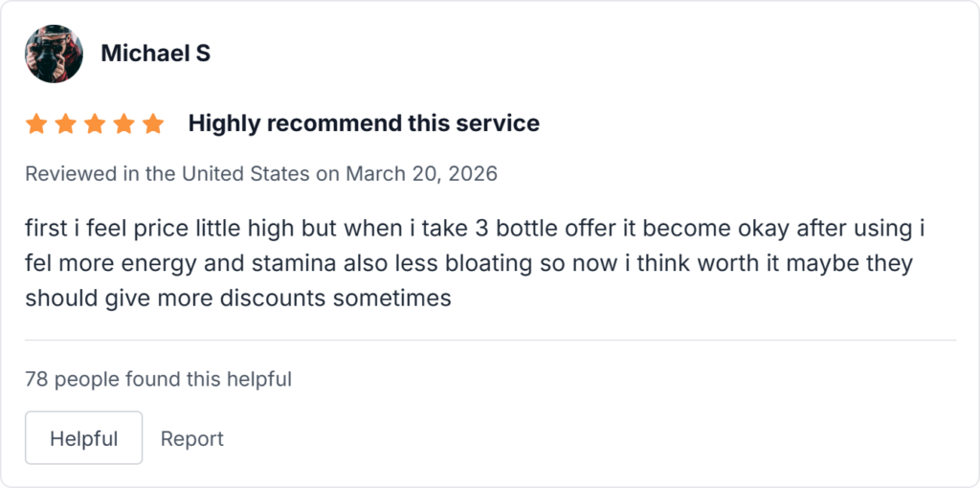
Task: Click the last line 'should give more discounts sometimes'
Action: coord(237,298)
